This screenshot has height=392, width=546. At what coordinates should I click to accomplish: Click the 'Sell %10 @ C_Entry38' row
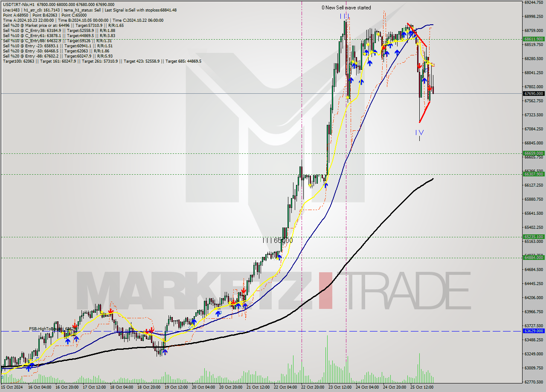coord(59,30)
